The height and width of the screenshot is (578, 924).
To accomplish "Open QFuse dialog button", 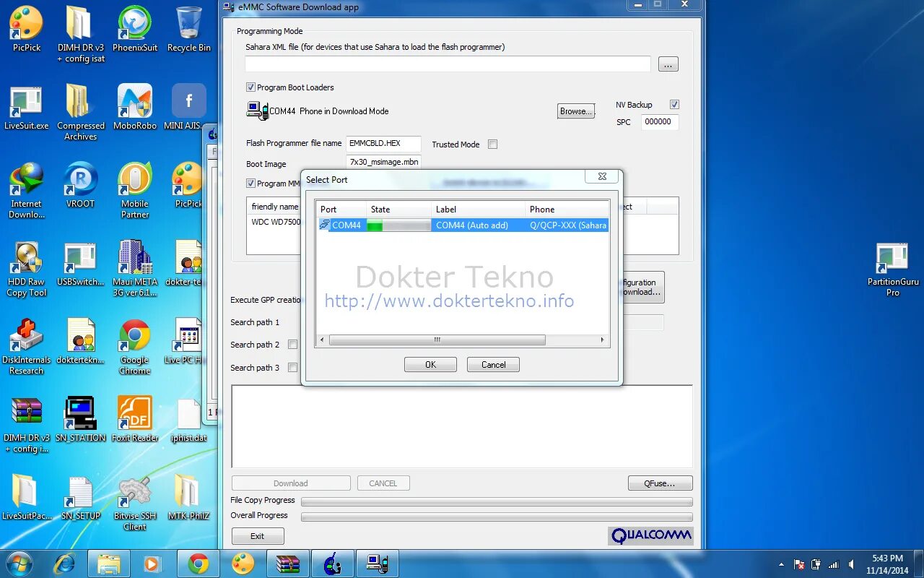I will coord(660,483).
